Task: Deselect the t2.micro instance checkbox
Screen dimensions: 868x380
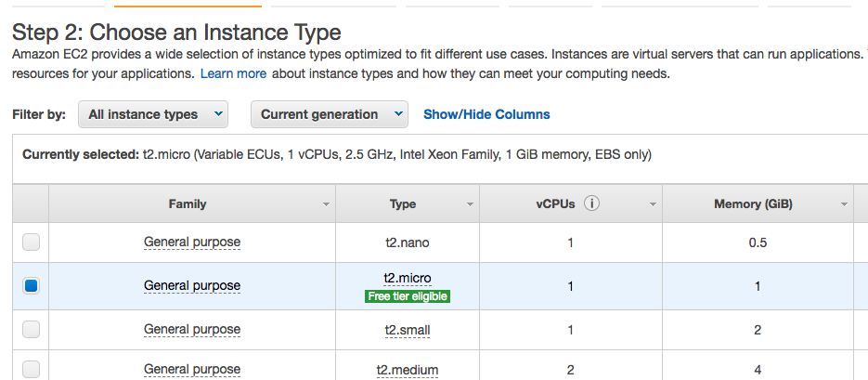Action: [x=32, y=286]
